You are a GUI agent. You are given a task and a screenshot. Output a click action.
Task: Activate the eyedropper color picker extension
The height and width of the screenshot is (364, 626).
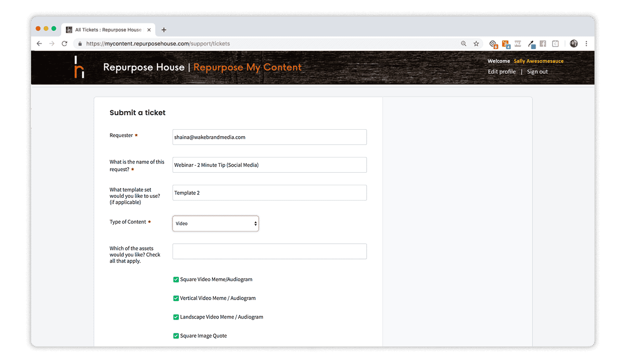(531, 44)
